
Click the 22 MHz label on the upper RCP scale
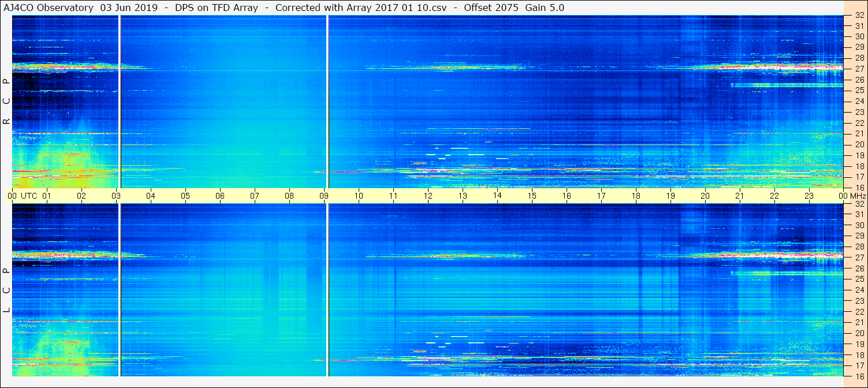pyautogui.click(x=859, y=122)
